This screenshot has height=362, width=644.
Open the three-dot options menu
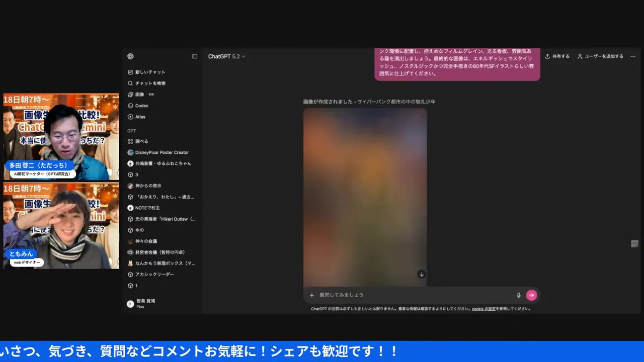tap(633, 56)
